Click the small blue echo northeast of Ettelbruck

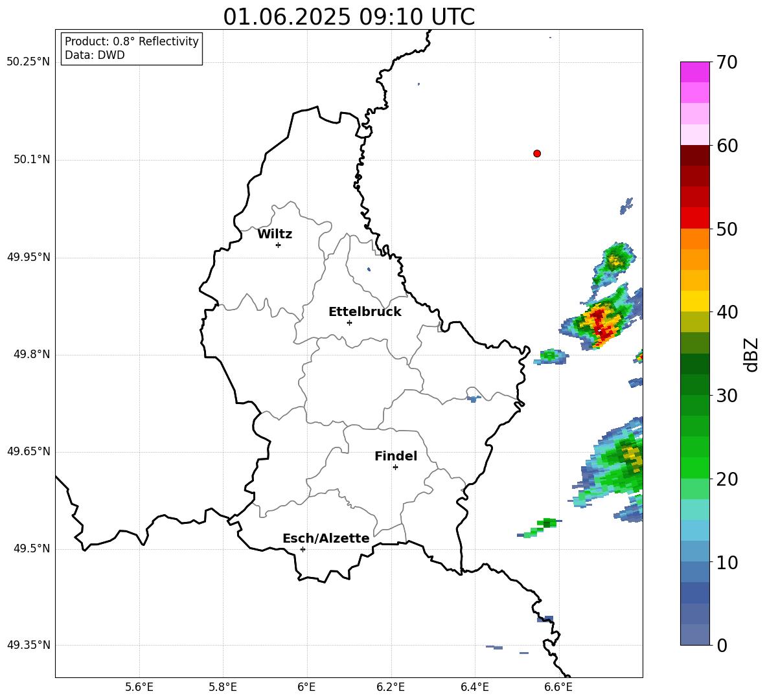(369, 269)
